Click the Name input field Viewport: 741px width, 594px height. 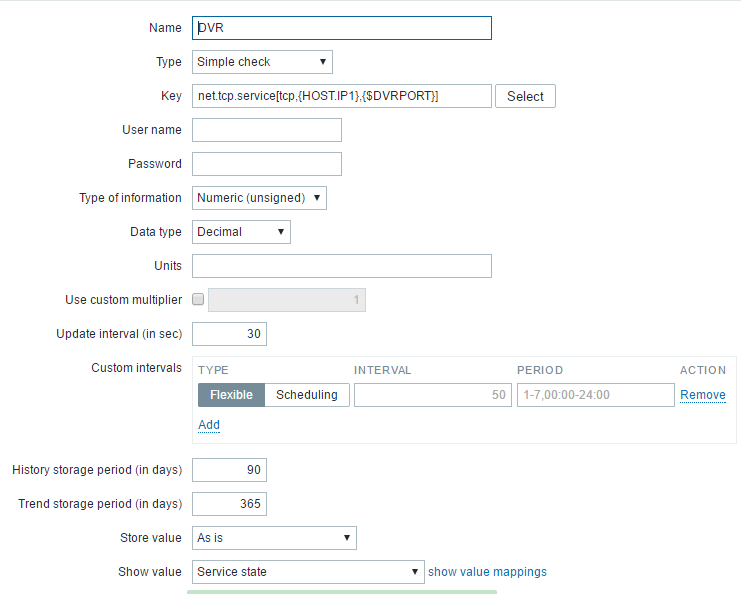[x=341, y=28]
